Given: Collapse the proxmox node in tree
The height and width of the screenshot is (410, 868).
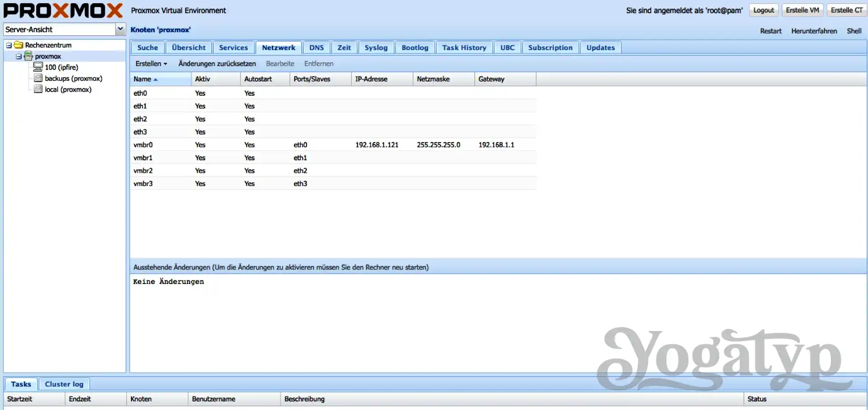Looking at the screenshot, I should (19, 56).
